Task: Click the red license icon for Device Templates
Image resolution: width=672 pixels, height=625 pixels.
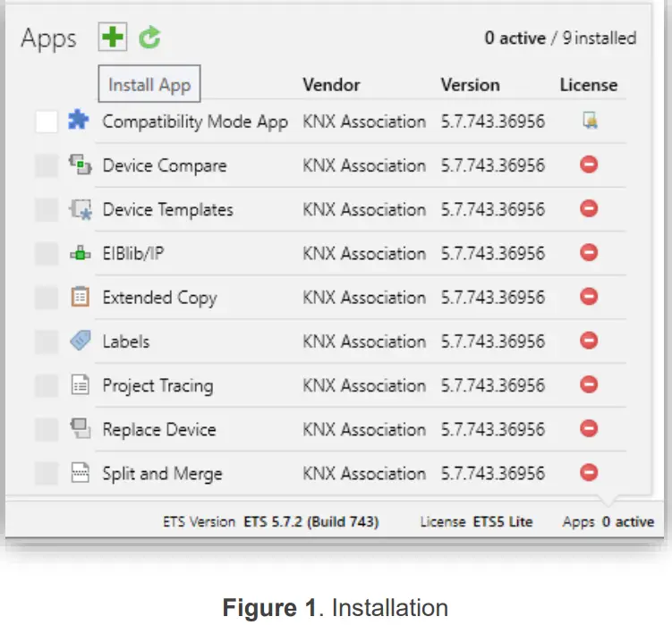Action: tap(589, 208)
